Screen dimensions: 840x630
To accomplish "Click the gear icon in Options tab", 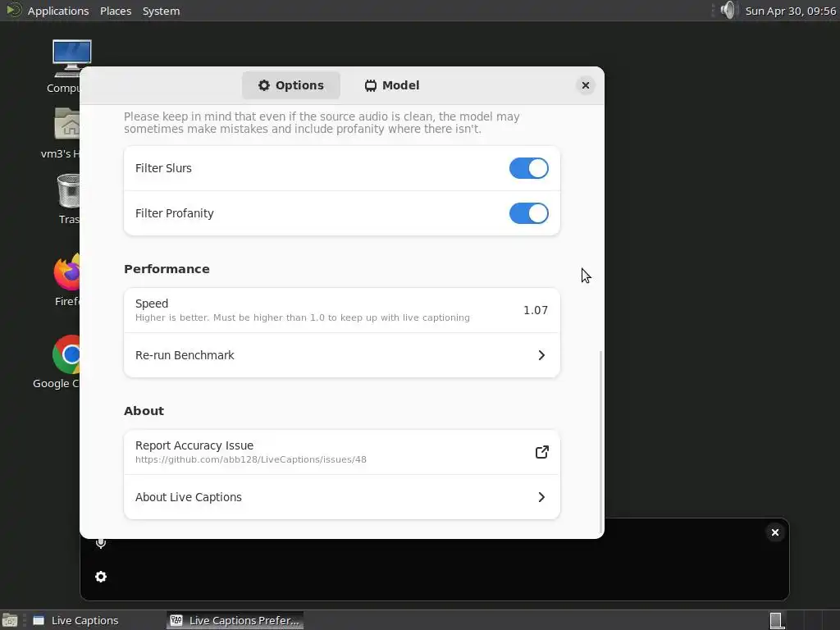I will (x=264, y=85).
